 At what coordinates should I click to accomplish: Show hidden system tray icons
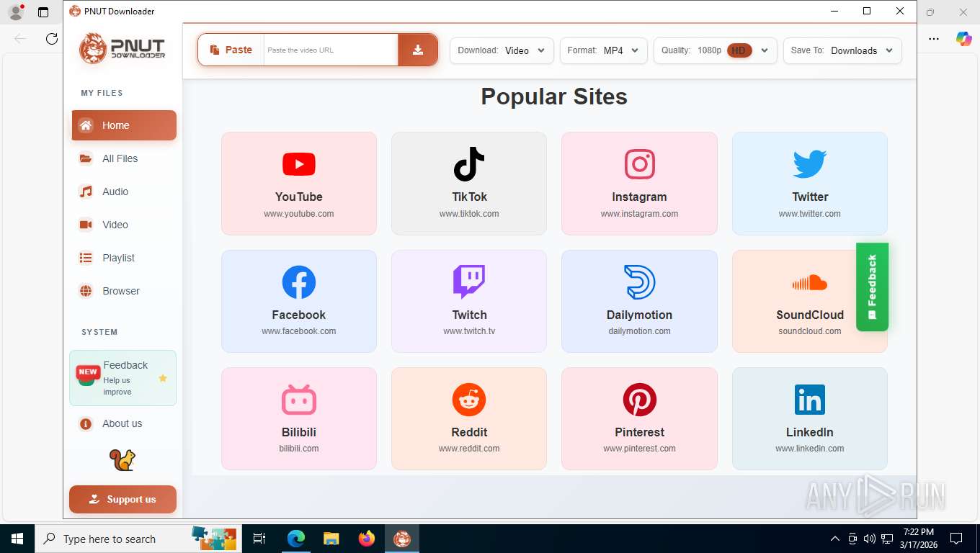[835, 538]
